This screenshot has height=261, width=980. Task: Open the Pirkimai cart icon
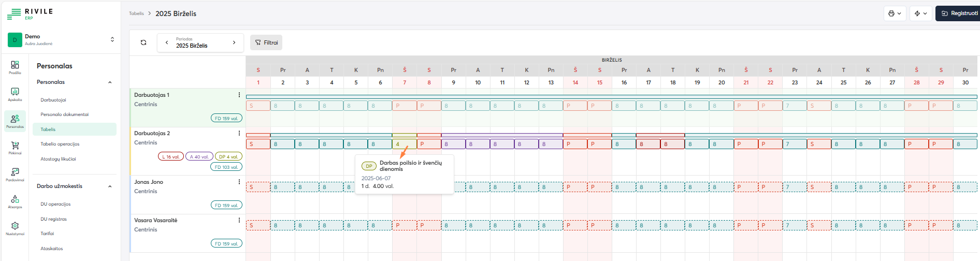pos(15,148)
